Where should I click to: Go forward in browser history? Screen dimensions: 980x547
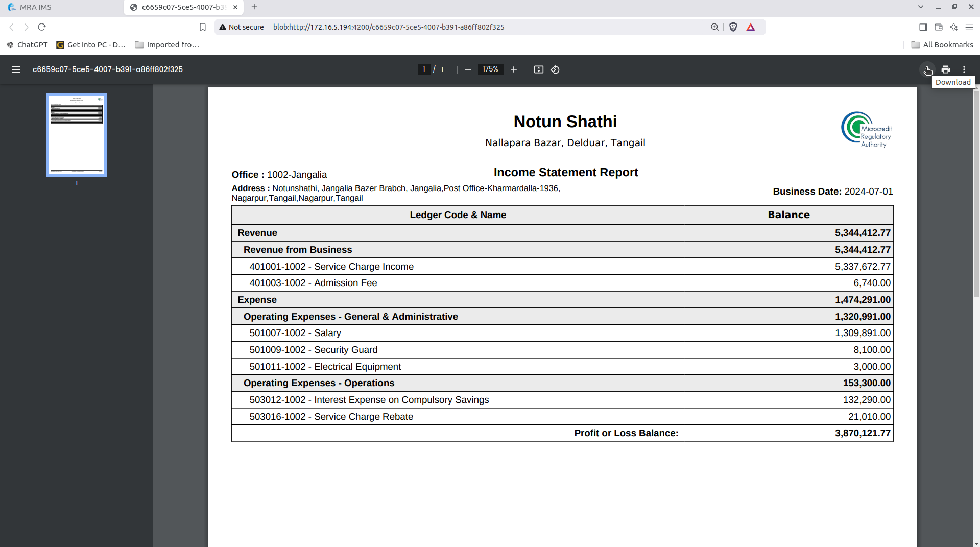27,27
